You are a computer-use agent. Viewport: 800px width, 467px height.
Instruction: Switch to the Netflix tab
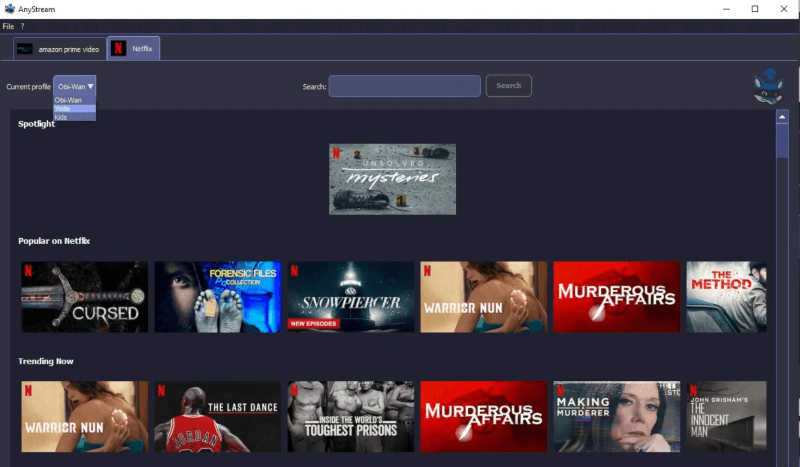134,48
